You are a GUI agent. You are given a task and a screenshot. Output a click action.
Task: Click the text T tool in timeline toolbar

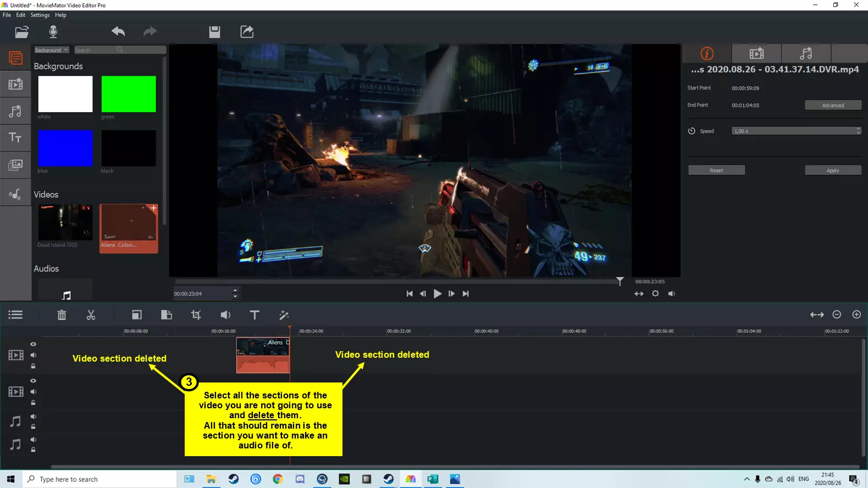[254, 315]
